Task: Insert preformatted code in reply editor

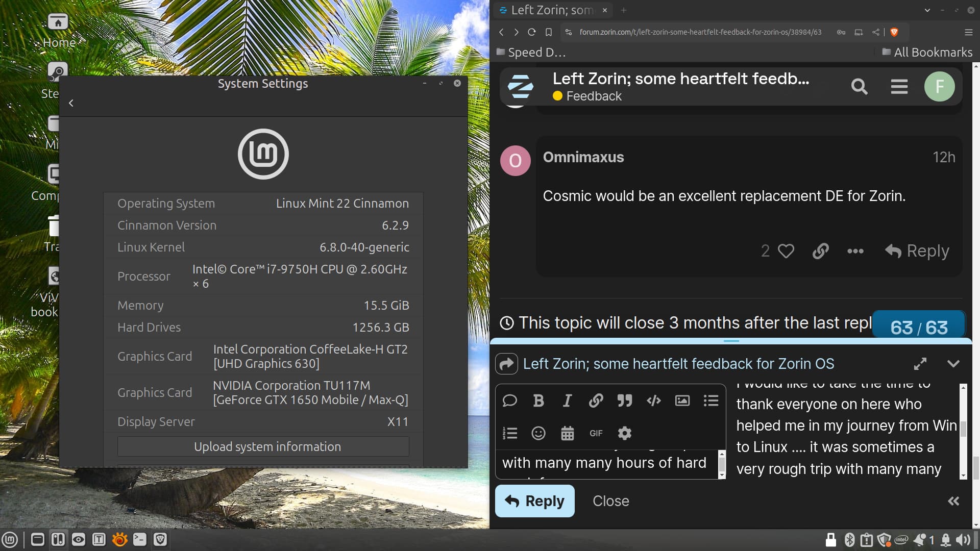Action: coord(653,401)
